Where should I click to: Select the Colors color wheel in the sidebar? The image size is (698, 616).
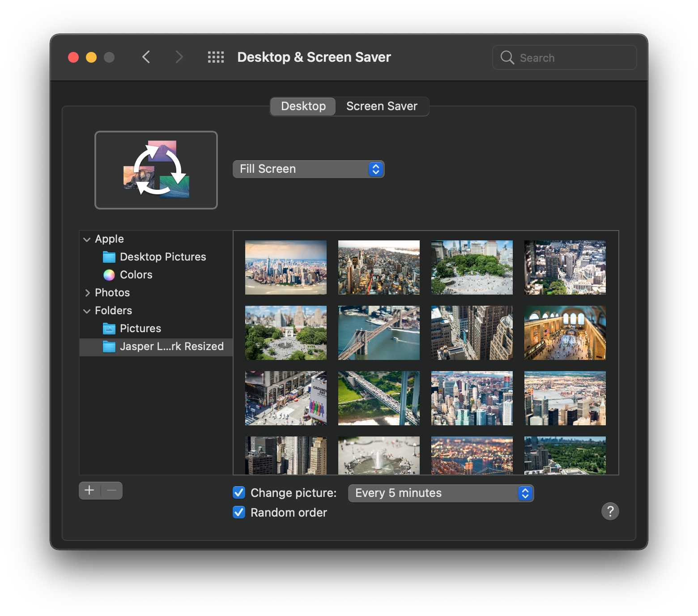[x=109, y=275]
